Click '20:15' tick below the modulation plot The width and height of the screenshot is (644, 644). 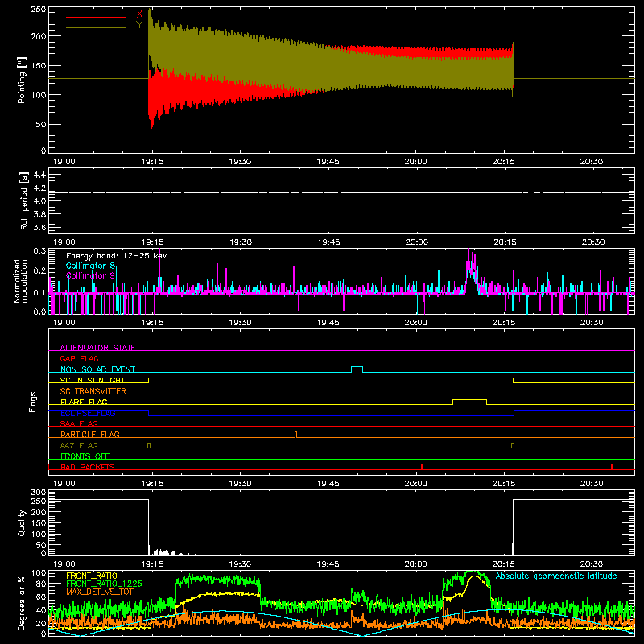[x=504, y=323]
